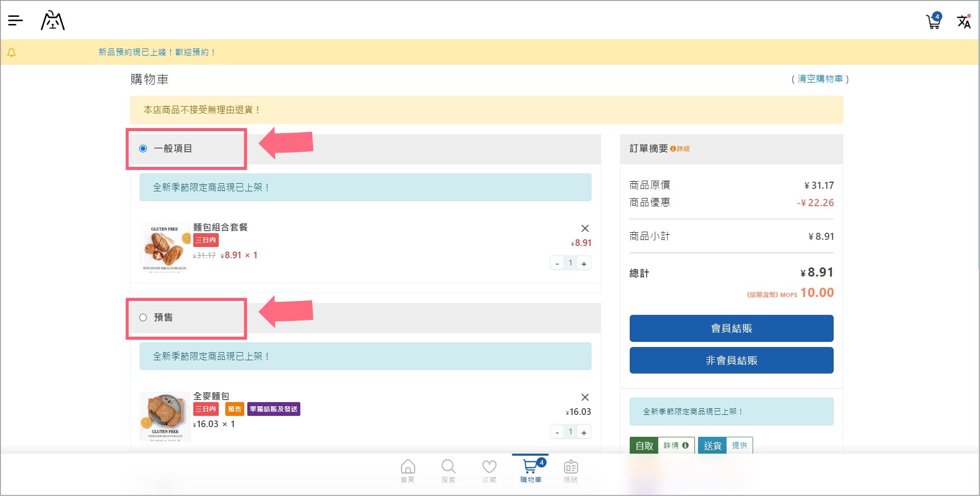Click the notification bell icon
This screenshot has height=496, width=980.
pyautogui.click(x=12, y=53)
